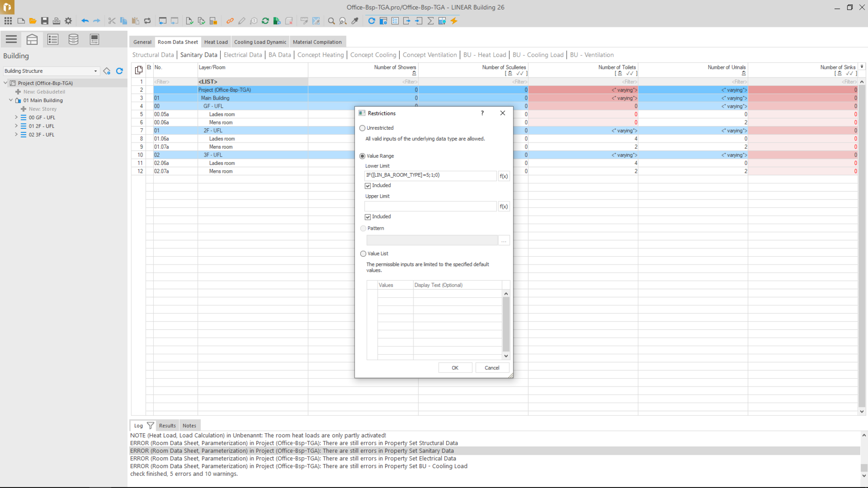The image size is (868, 488).
Task: Select the Value List radio option
Action: click(x=363, y=254)
